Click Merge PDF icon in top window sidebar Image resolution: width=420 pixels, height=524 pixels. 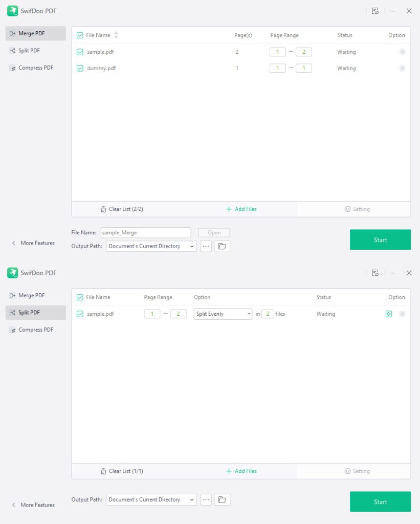[13, 33]
